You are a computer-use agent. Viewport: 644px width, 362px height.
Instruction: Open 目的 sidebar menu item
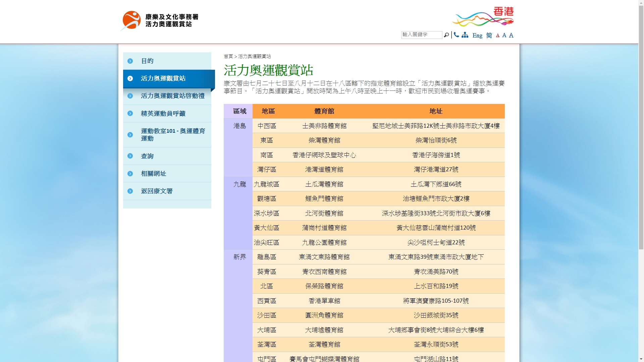point(167,61)
